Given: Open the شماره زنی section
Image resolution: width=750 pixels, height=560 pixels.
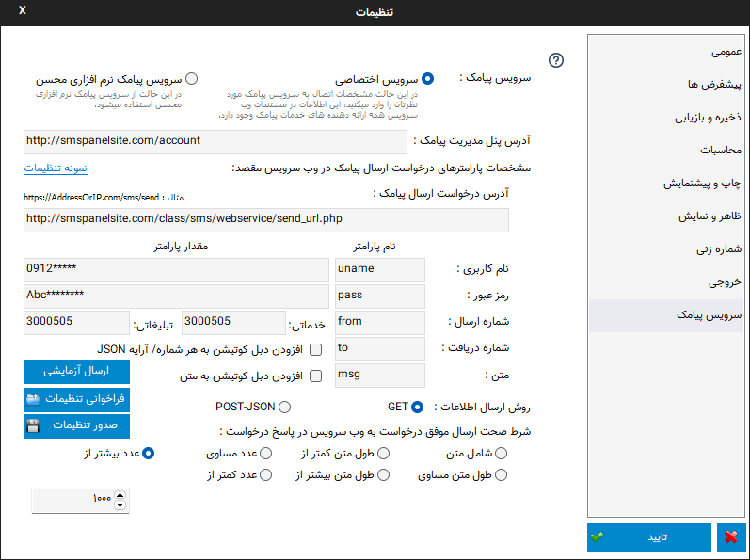Looking at the screenshot, I should tap(666, 249).
